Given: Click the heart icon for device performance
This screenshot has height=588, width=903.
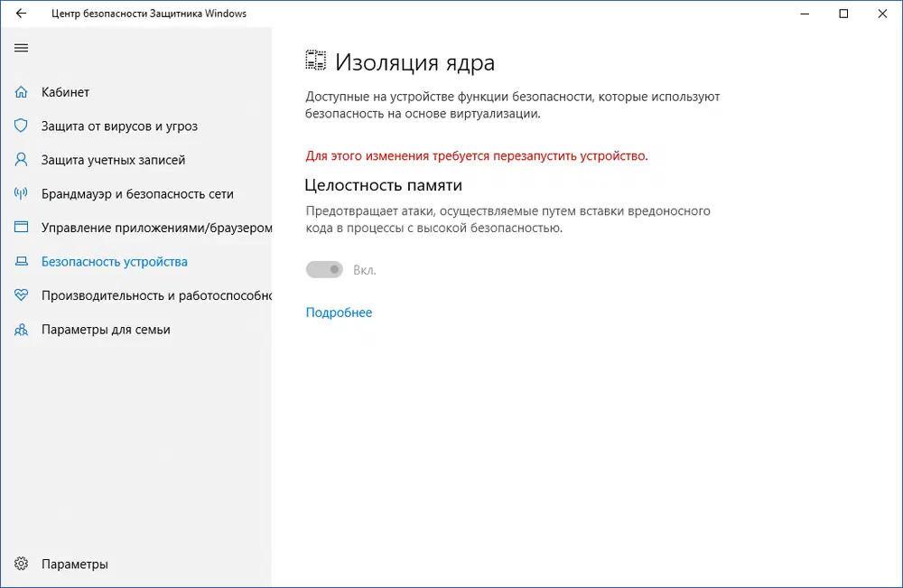Looking at the screenshot, I should 21,295.
